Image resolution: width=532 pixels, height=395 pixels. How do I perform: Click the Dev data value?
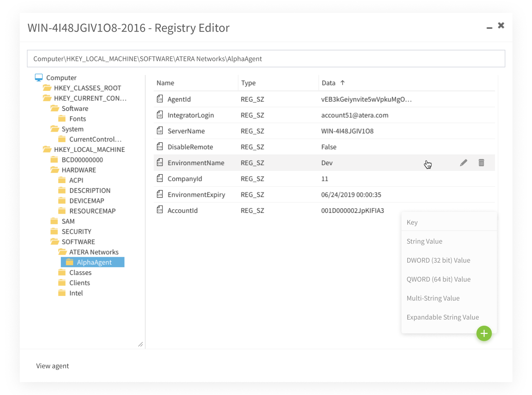coord(327,163)
